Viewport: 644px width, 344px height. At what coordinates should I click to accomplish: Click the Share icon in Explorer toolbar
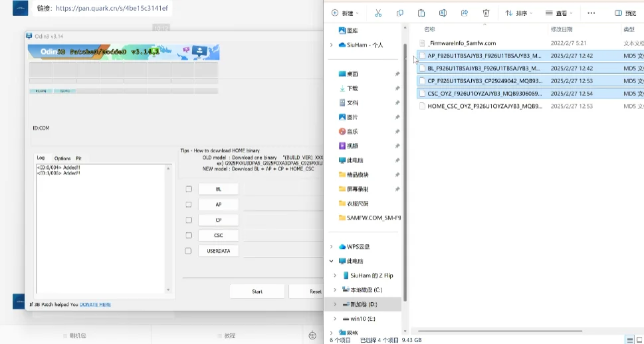point(465,13)
